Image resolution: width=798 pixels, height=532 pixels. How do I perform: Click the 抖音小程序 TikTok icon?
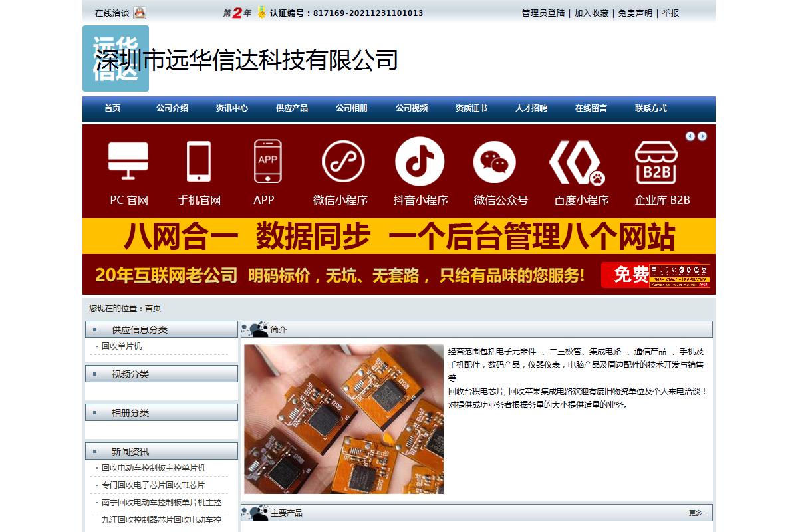[420, 161]
